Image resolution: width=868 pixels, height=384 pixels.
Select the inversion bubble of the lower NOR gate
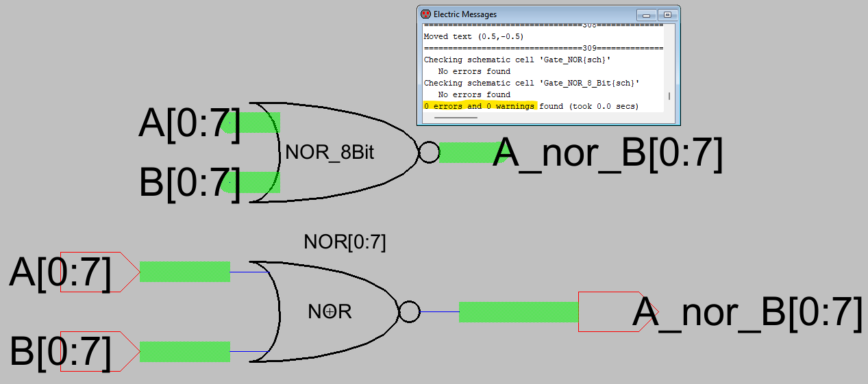409,312
